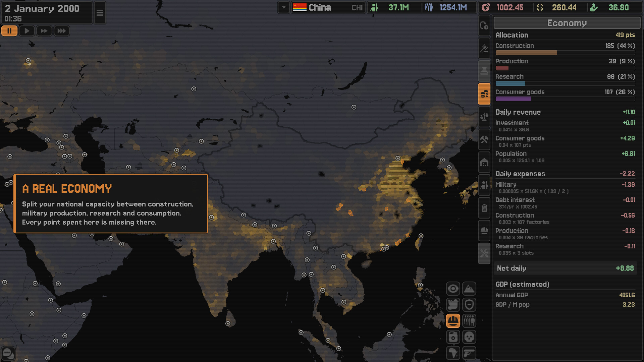
Task: Click the GDP / M pop 3.23 row
Action: (x=565, y=304)
